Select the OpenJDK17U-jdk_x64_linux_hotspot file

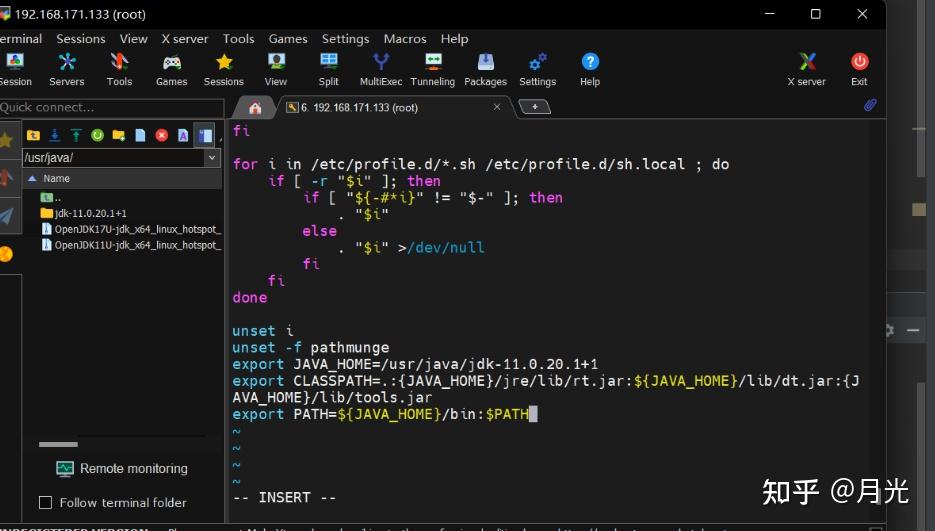(131, 229)
